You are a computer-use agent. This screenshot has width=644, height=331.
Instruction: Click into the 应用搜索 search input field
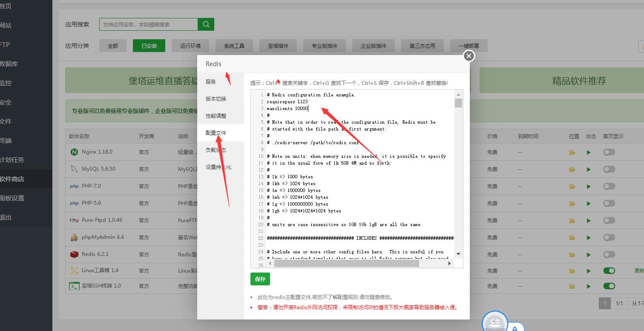point(148,24)
